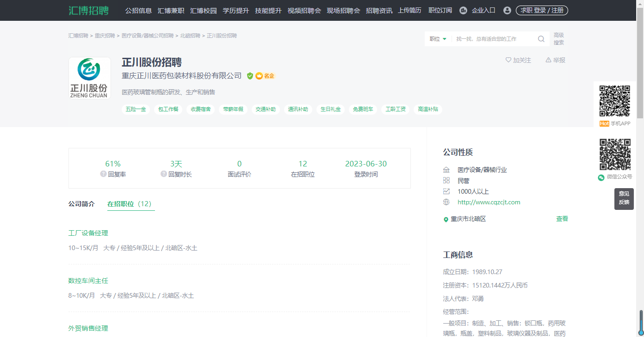The image size is (644, 337).
Task: Click the 交通补助 benefit tag
Action: (x=266, y=110)
